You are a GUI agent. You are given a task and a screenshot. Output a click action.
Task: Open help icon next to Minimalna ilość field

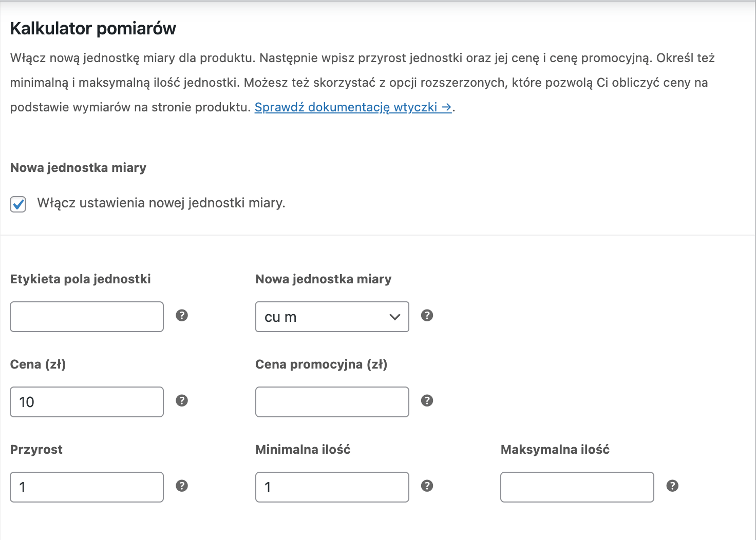pos(427,486)
